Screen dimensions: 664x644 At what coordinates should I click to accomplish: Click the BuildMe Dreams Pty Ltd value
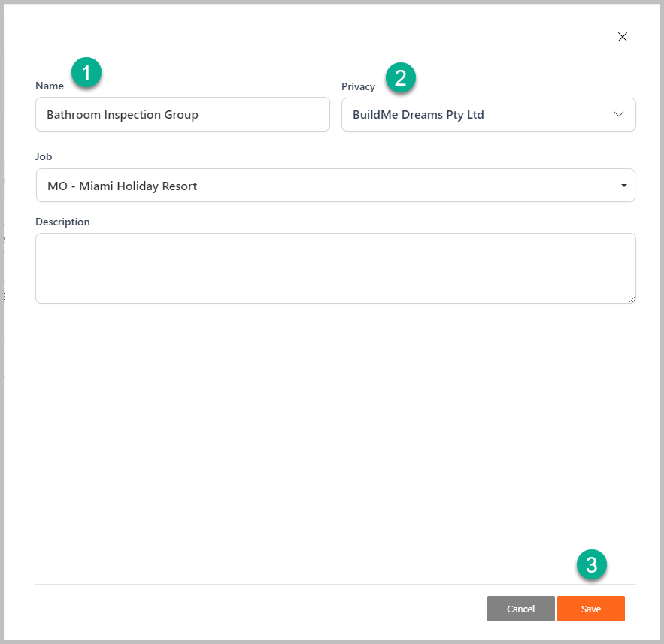coord(418,115)
